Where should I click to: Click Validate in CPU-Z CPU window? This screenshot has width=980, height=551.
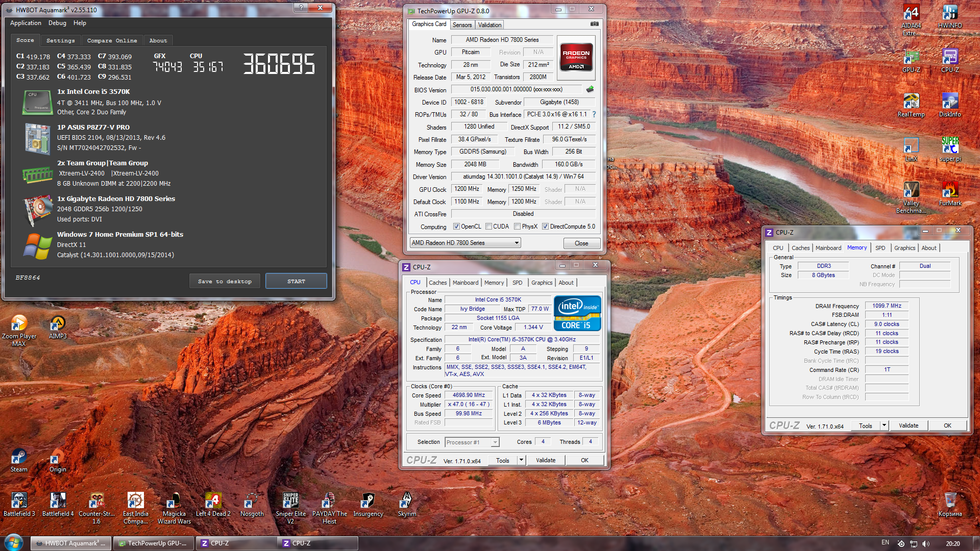tap(546, 460)
